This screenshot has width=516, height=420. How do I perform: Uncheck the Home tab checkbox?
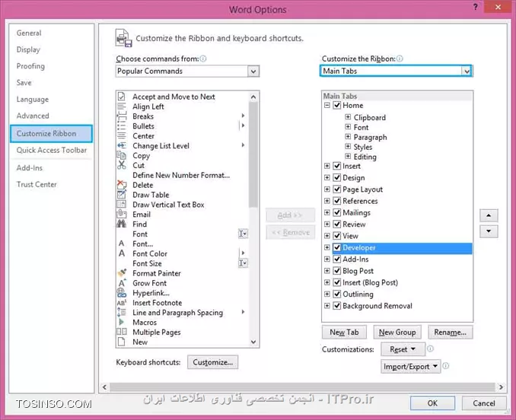coord(336,105)
